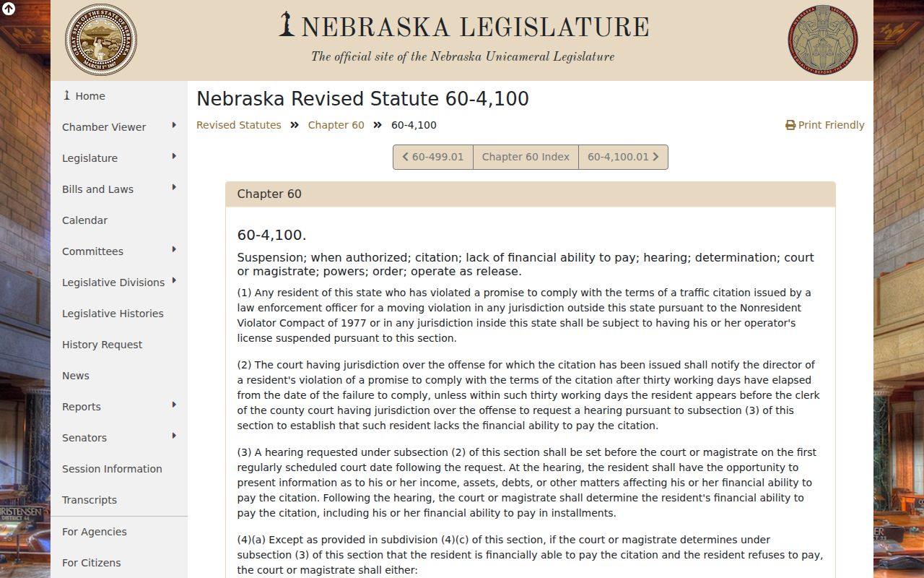Click the 60-4,100 breadcrumb current page text

pos(414,125)
